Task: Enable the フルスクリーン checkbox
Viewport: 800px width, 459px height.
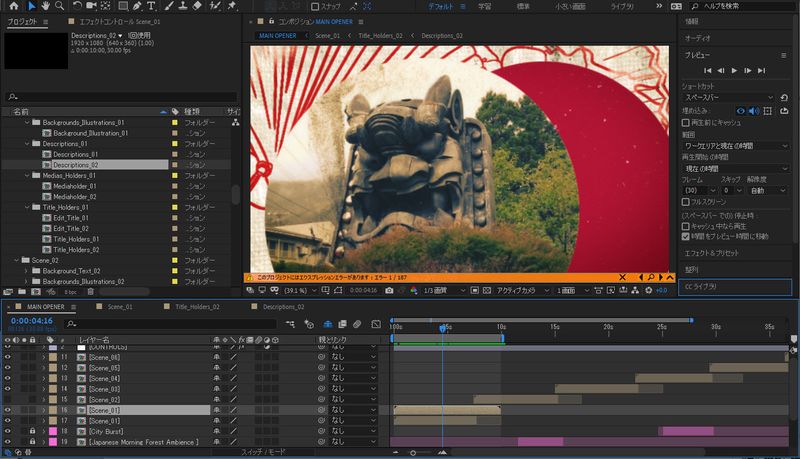Action: pos(687,201)
